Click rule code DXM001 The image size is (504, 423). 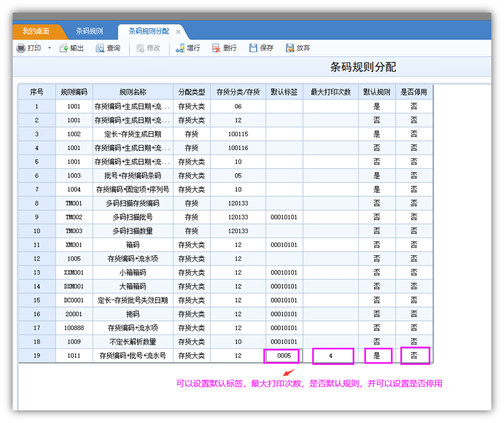point(74,286)
